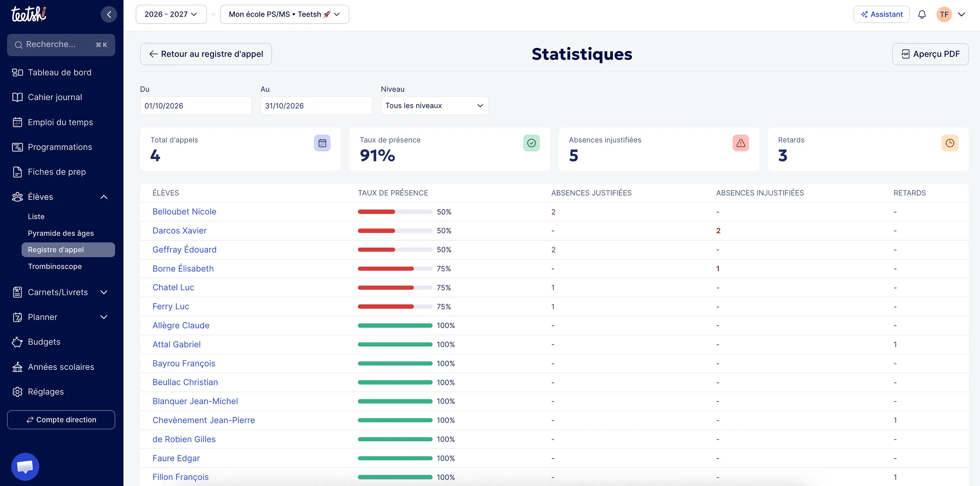Click Compte direction button
This screenshot has height=486, width=980.
(x=61, y=420)
